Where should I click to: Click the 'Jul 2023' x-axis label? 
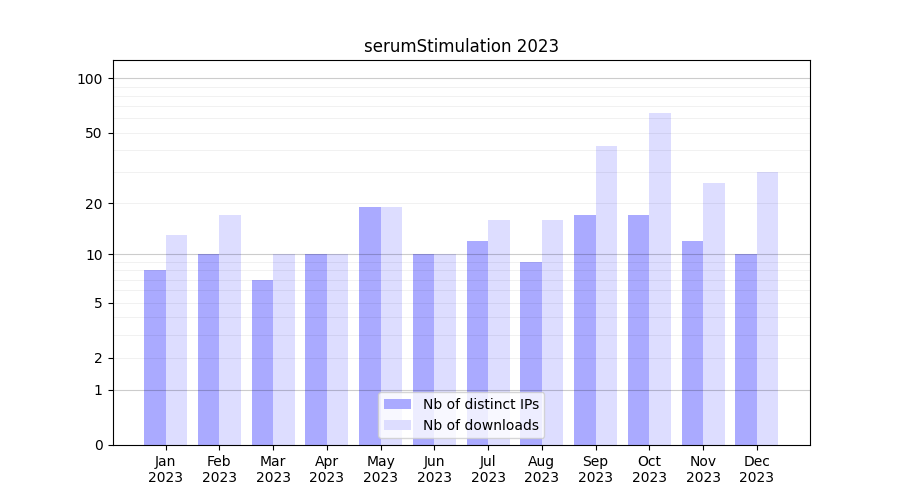point(488,469)
